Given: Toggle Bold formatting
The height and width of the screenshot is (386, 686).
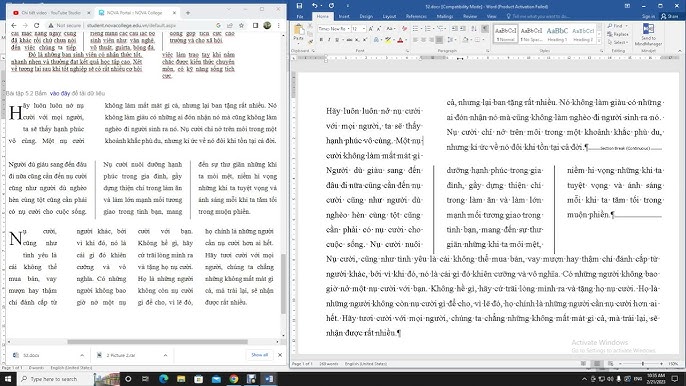Looking at the screenshot, I should 321,40.
